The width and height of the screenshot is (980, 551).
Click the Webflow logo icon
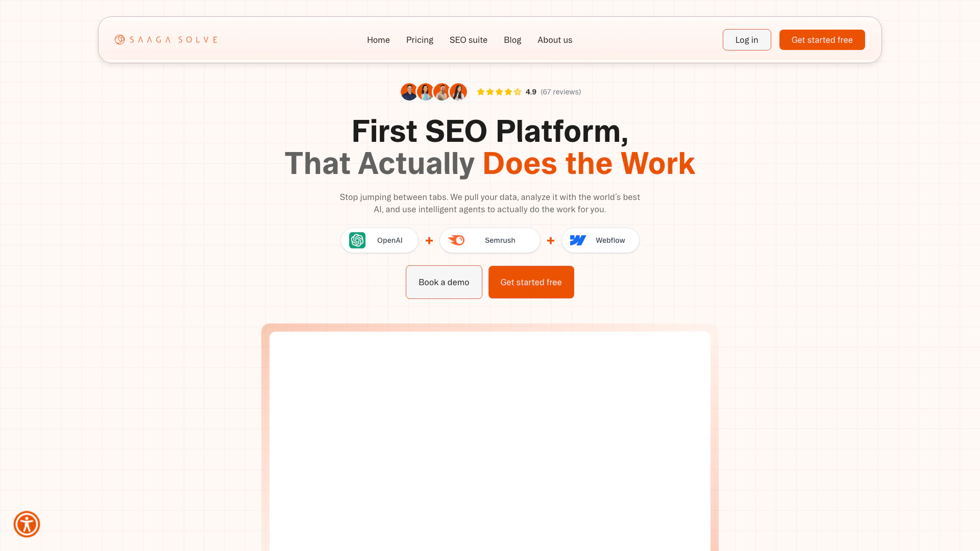578,240
